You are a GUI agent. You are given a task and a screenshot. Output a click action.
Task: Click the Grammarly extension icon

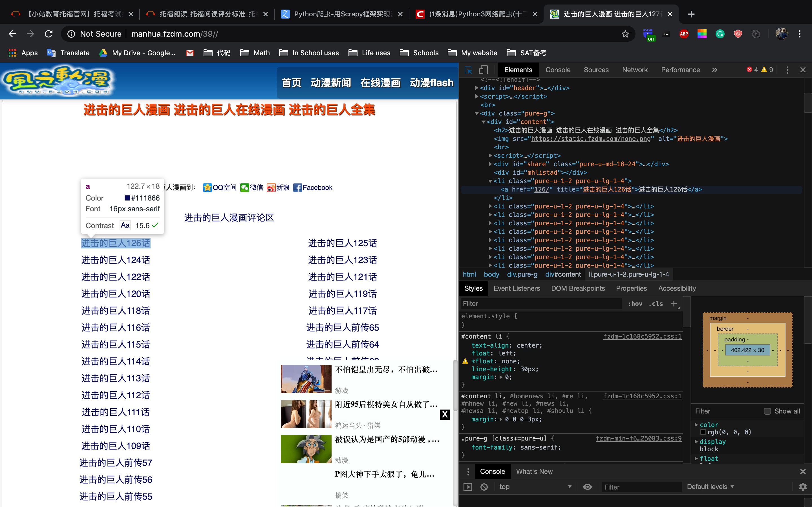coord(720,34)
